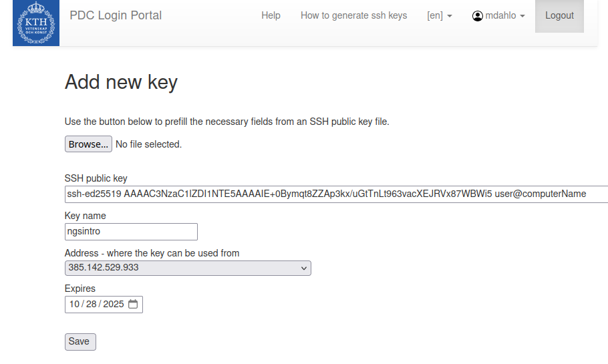608x364 pixels.
Task: Click the KTH logo
Action: click(x=36, y=23)
